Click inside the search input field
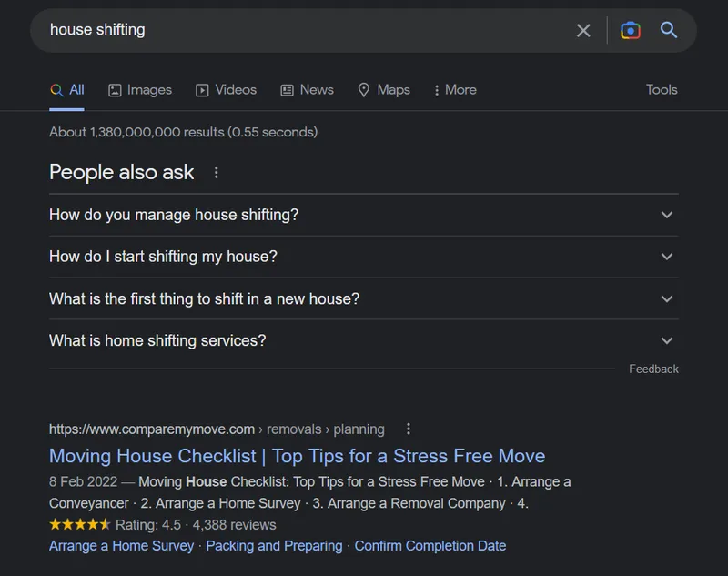The image size is (728, 576). tap(273, 30)
